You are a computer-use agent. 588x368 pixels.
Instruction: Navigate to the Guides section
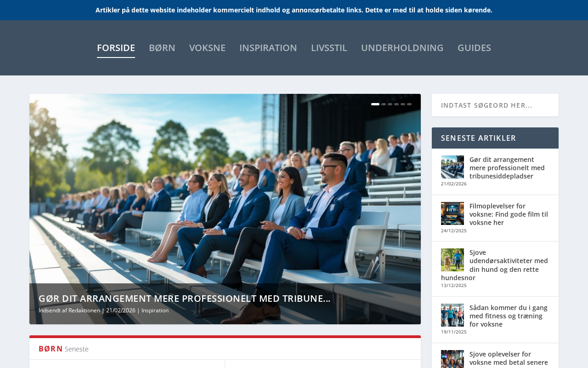pos(474,48)
